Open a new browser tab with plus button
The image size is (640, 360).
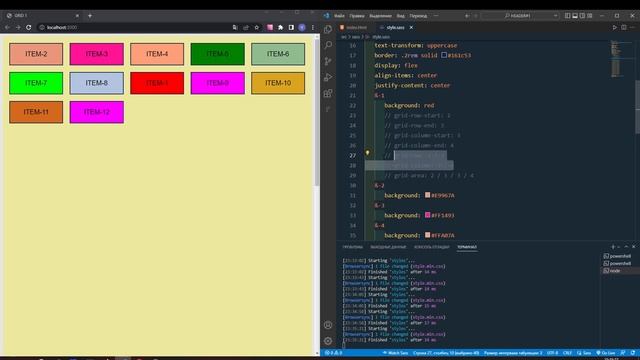(90, 16)
